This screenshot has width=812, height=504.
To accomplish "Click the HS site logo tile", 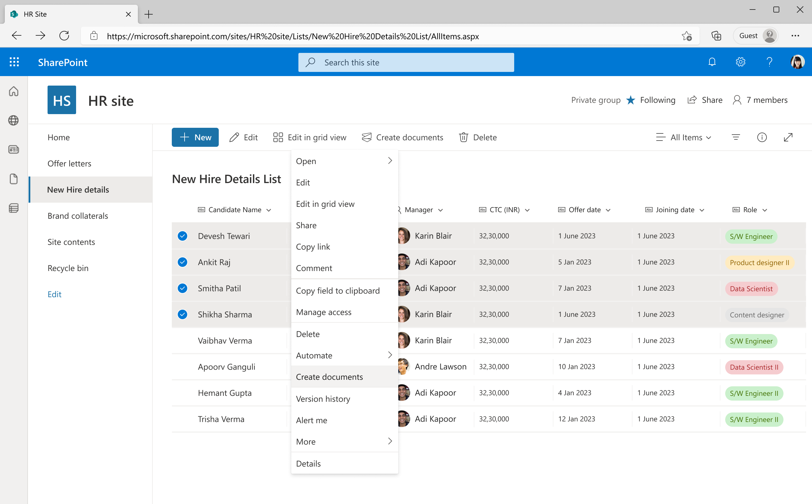I will click(62, 100).
